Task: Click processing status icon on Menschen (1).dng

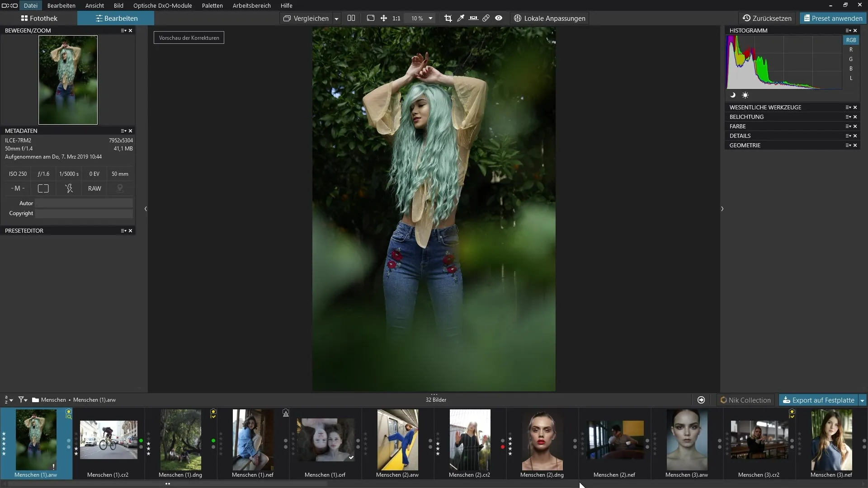Action: point(213,413)
